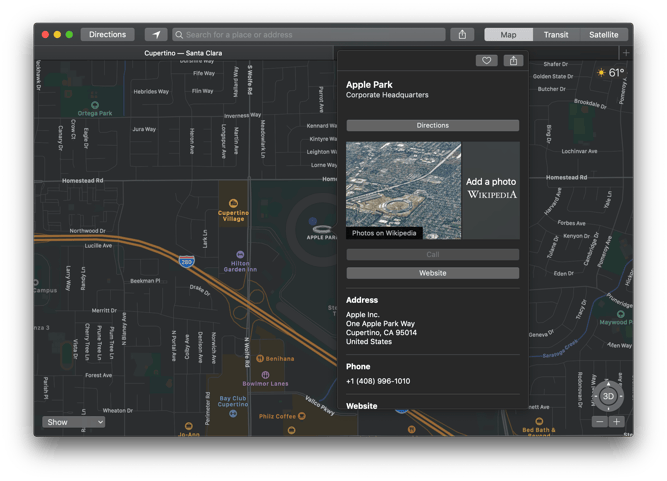Select the Bowlmor Lanes marker
This screenshot has height=481, width=667.
tap(265, 375)
